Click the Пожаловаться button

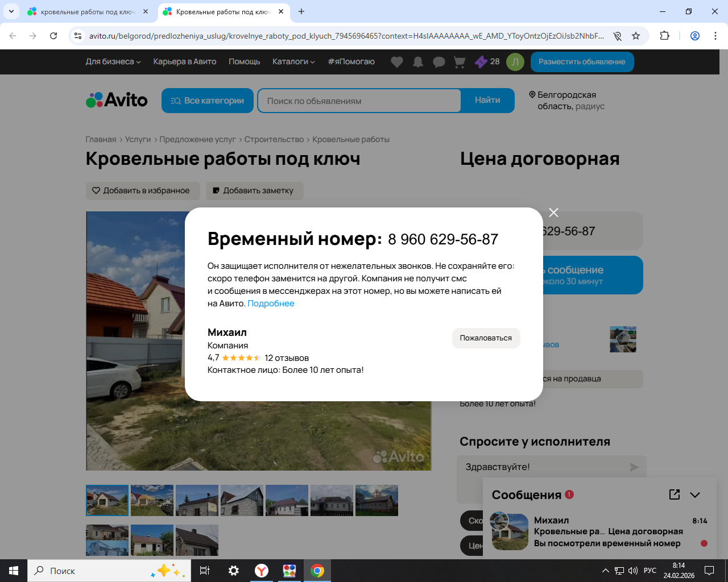pos(486,338)
